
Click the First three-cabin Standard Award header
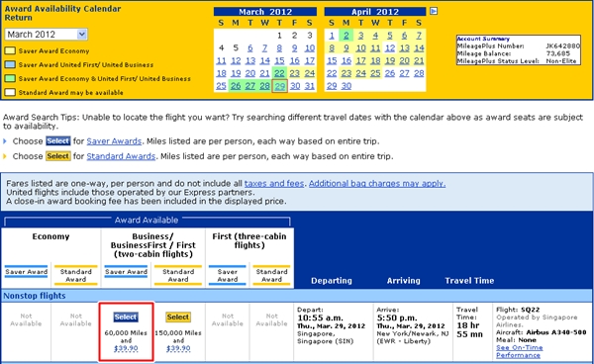click(271, 275)
